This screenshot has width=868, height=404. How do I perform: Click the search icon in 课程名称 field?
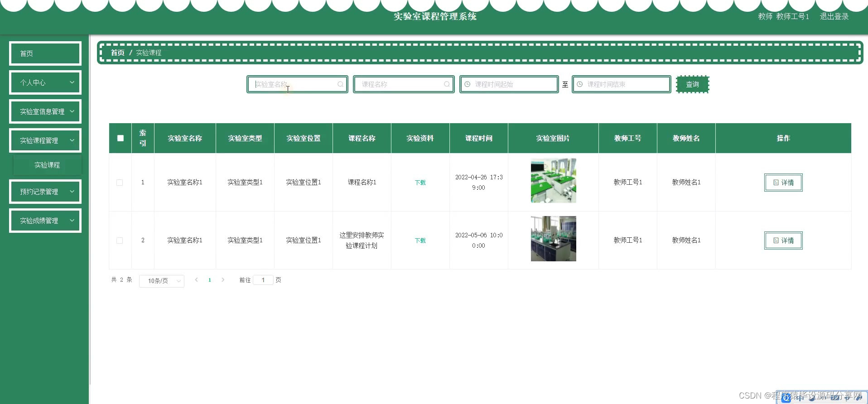[x=447, y=84]
